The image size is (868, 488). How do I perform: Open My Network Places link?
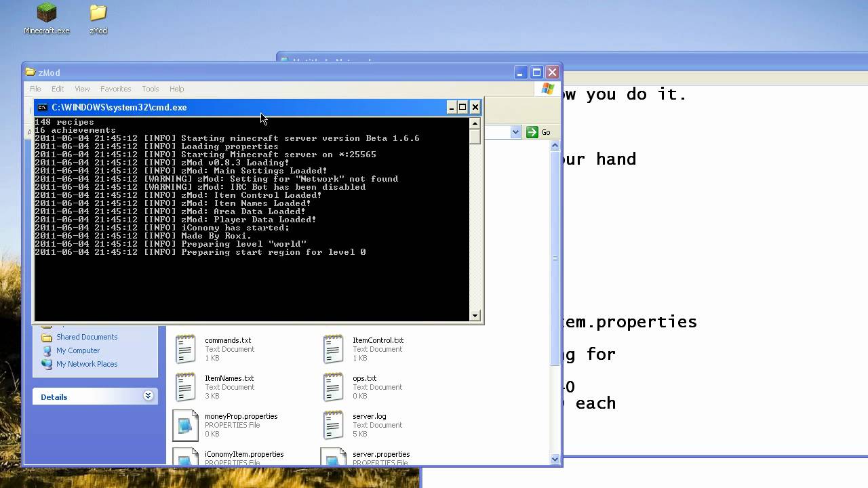point(87,364)
